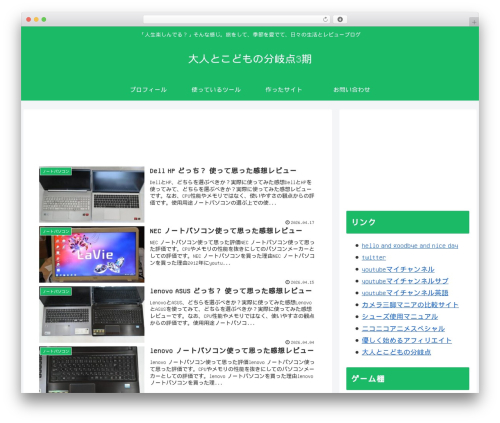Open ニコニコアニメスペシャル link

(403, 328)
